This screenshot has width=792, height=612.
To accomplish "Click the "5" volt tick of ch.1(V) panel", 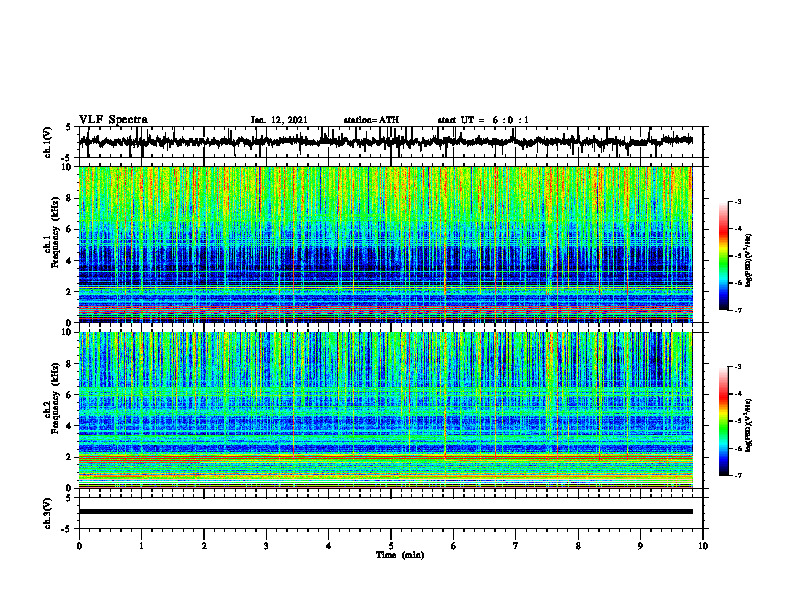I will click(69, 127).
